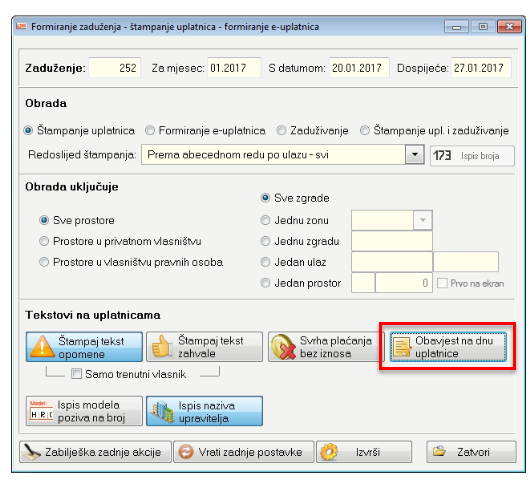The width and height of the screenshot is (531, 483).
Task: Click Vrati zadnje postavke refresh icon
Action: 186,452
